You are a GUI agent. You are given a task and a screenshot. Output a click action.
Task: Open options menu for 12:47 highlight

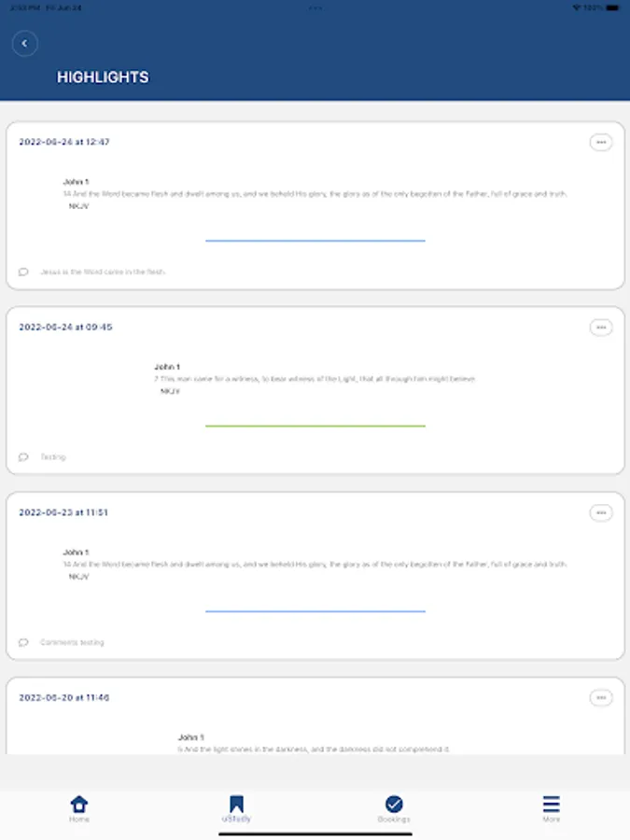click(x=601, y=142)
